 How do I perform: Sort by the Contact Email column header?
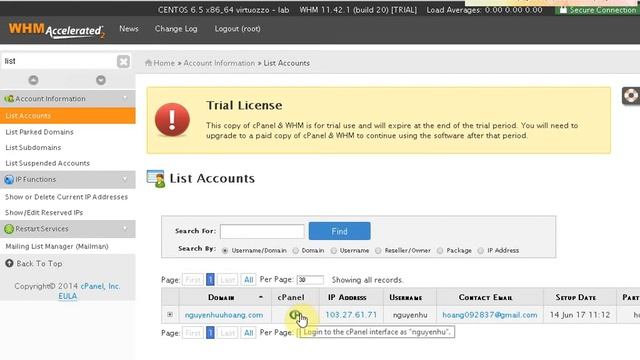pyautogui.click(x=486, y=298)
